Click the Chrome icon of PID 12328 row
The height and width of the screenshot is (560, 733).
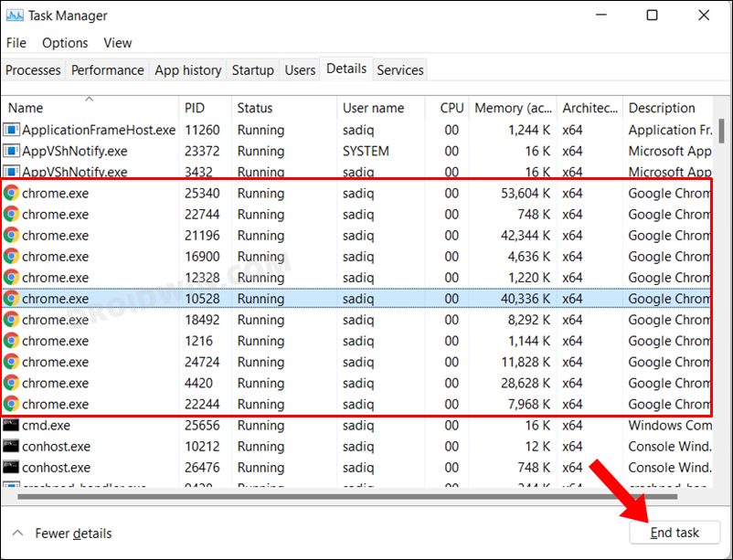11,277
